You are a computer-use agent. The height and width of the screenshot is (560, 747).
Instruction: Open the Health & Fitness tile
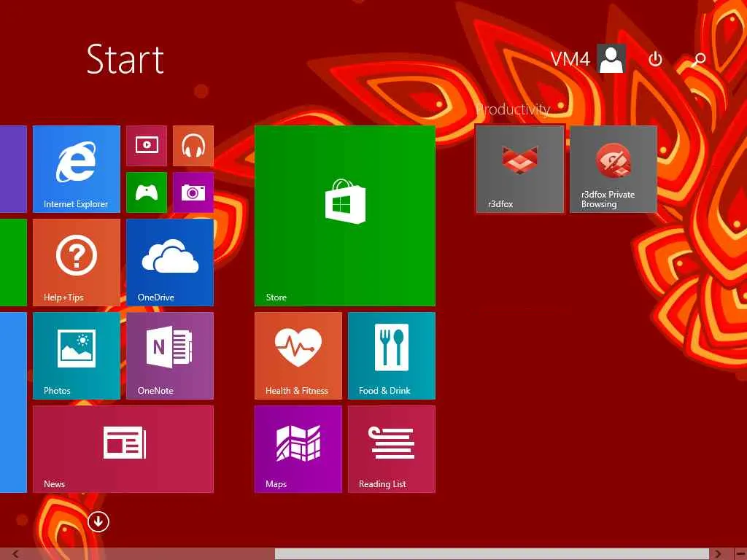pos(298,356)
